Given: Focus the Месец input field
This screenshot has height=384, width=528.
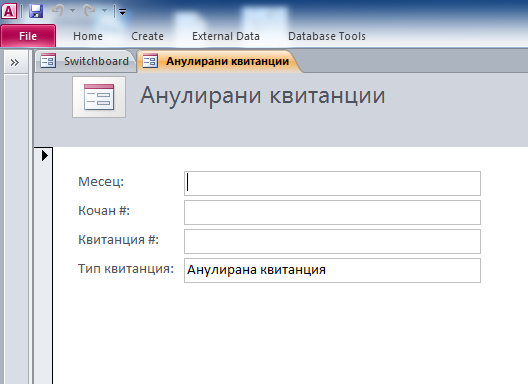Looking at the screenshot, I should (x=332, y=184).
